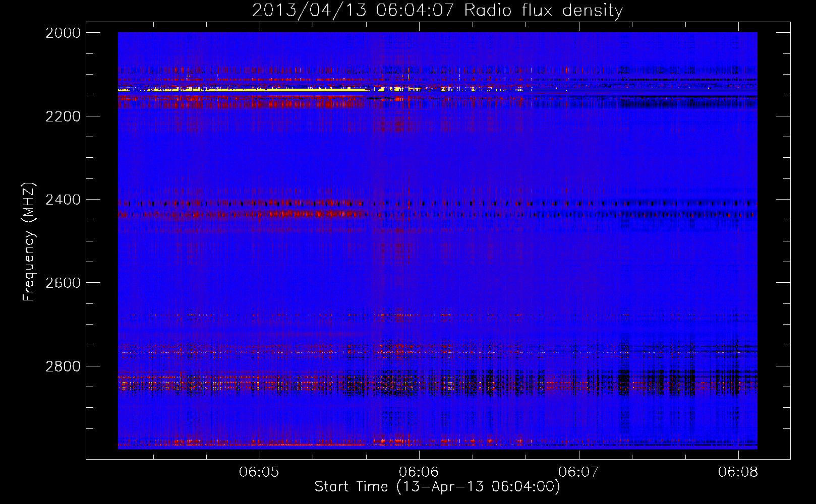
Task: Click the "Frequency (MHZ)" axis label
Action: coord(29,241)
